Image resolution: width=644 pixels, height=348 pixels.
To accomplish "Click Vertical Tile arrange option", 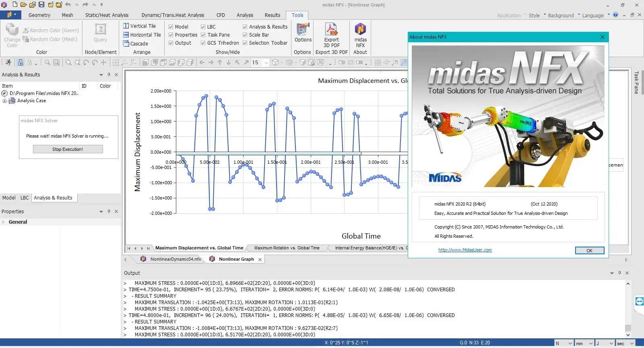I will pos(139,26).
